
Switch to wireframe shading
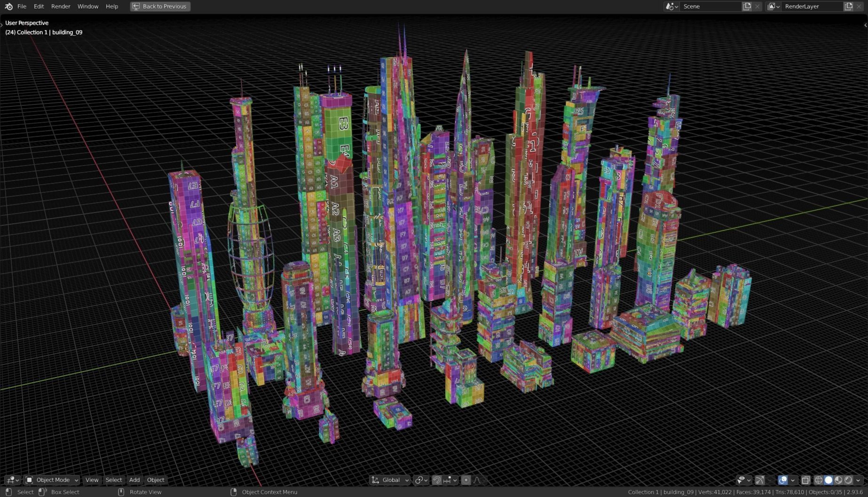(x=819, y=480)
